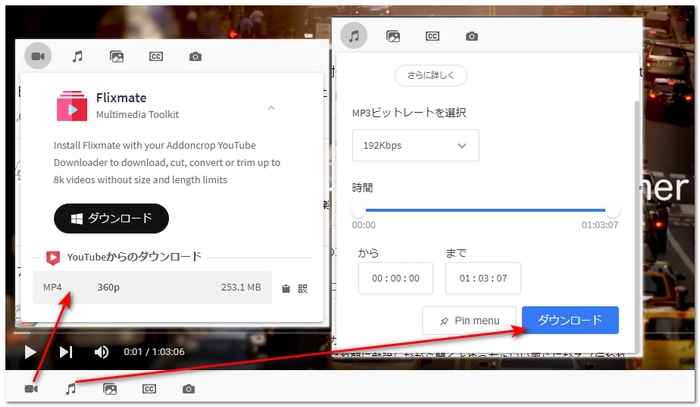Image resolution: width=700 pixels, height=407 pixels.
Task: Toggle Pin menu in the audio popup
Action: coord(470,320)
